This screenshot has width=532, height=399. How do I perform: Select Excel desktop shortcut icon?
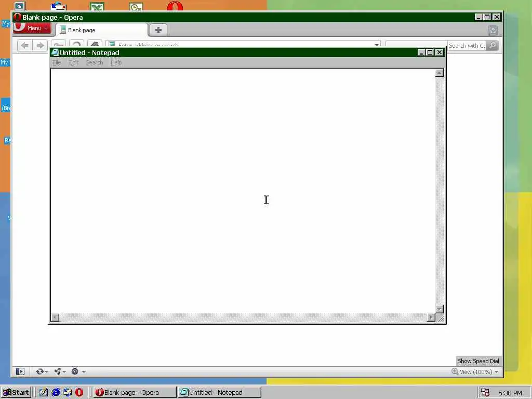tap(97, 6)
